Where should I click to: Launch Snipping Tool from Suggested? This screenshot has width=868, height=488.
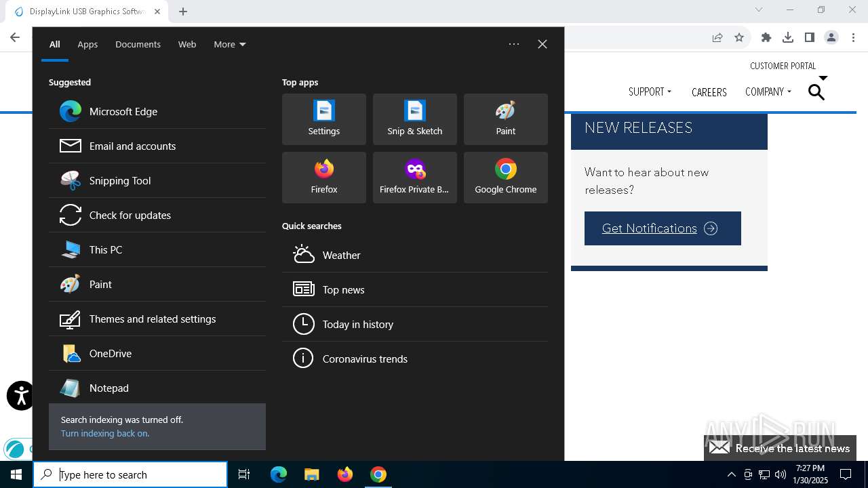pos(157,181)
